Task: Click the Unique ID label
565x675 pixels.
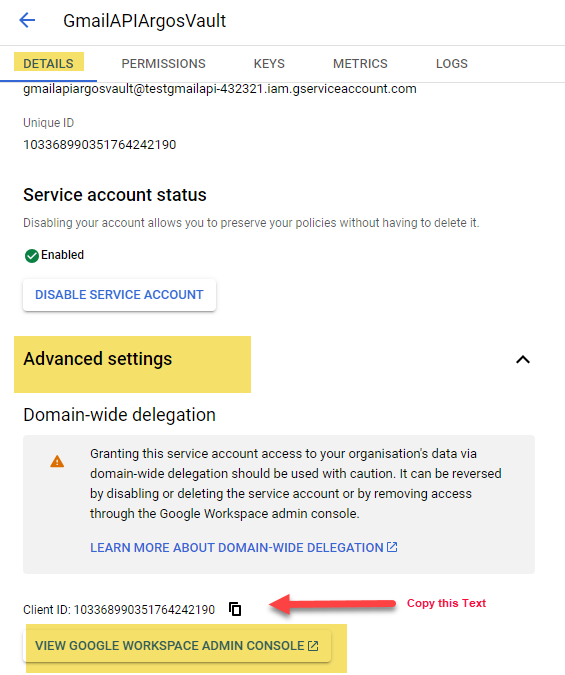Action: pyautogui.click(x=49, y=123)
